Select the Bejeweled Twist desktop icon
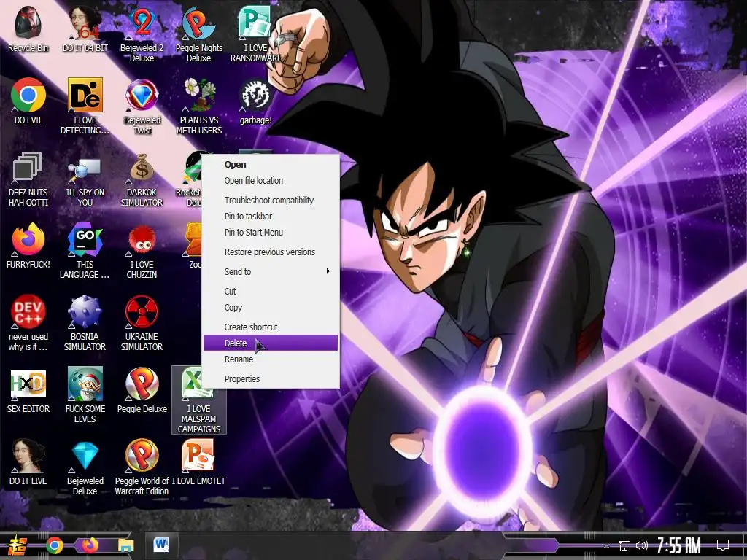Viewport: 747px width, 560px height. click(x=142, y=106)
